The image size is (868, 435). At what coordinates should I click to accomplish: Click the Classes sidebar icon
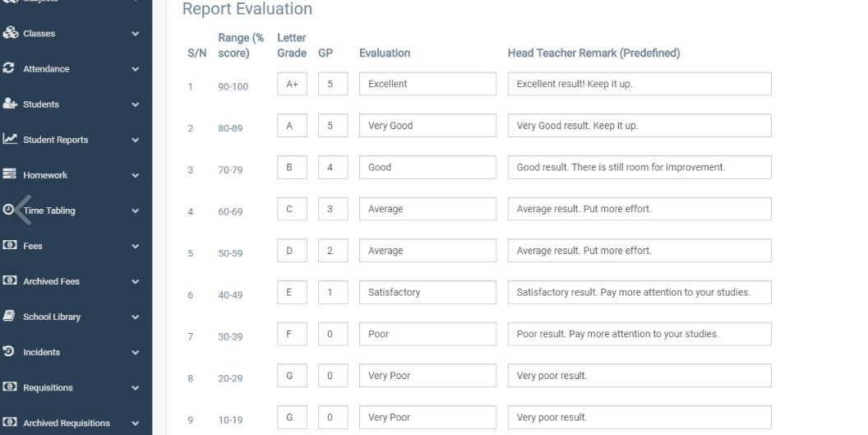click(x=9, y=35)
